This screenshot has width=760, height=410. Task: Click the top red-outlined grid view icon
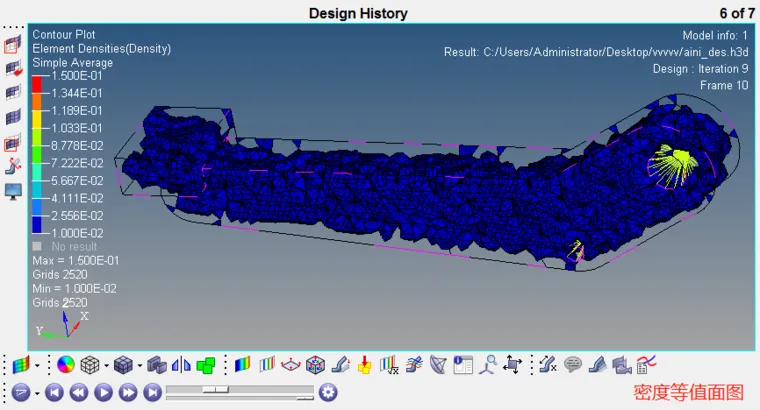point(13,45)
